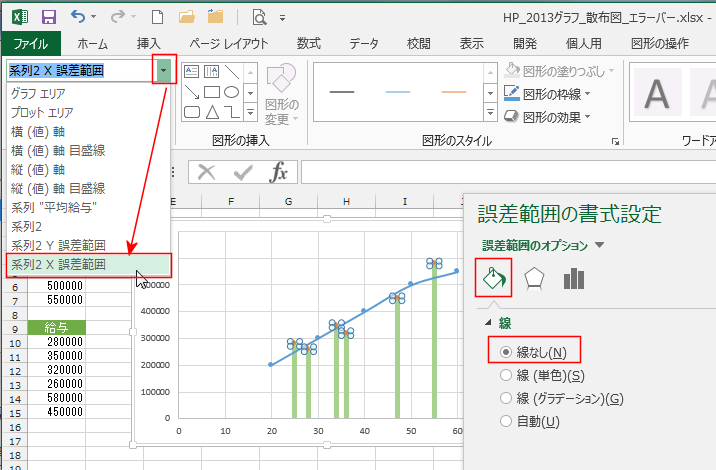The image size is (716, 470).
Task: Click the formula bar cancel X icon
Action: [206, 173]
